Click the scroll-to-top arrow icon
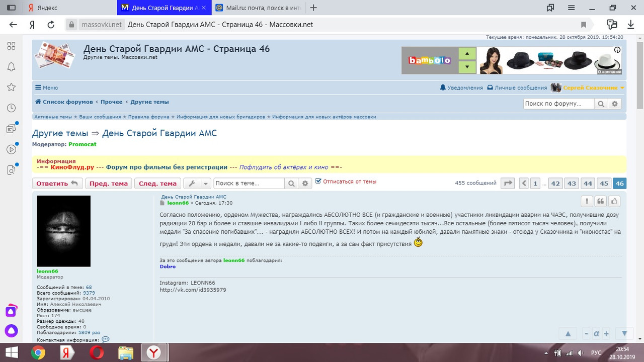The width and height of the screenshot is (644, 362). click(568, 333)
